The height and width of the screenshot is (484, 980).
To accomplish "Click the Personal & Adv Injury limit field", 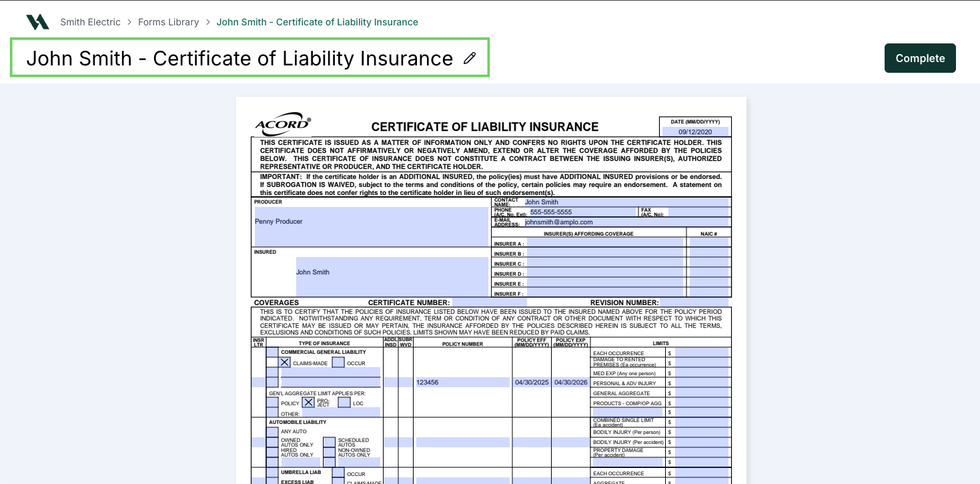I will tap(702, 383).
